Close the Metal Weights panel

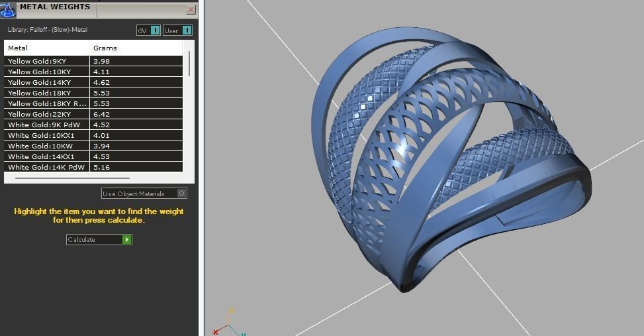[x=191, y=10]
